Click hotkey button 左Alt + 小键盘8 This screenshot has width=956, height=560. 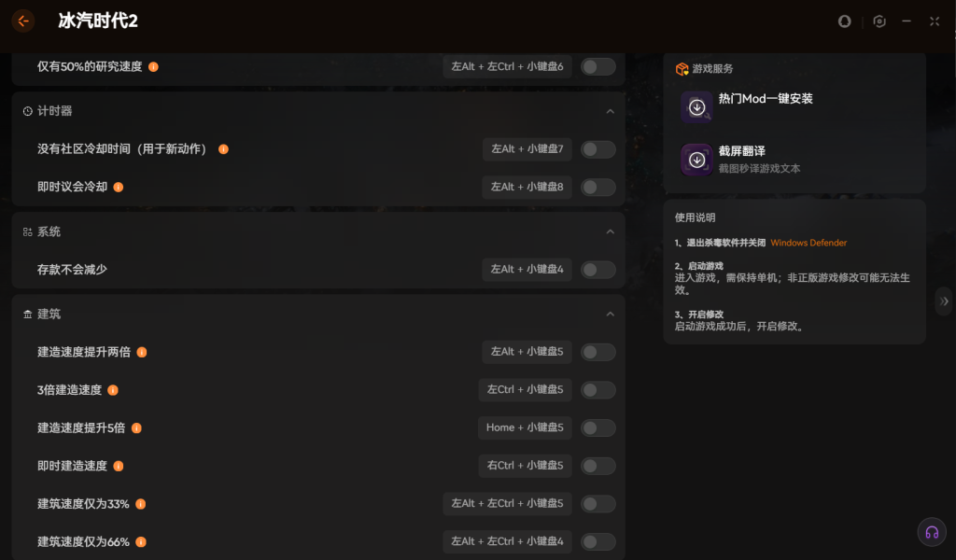pyautogui.click(x=527, y=187)
